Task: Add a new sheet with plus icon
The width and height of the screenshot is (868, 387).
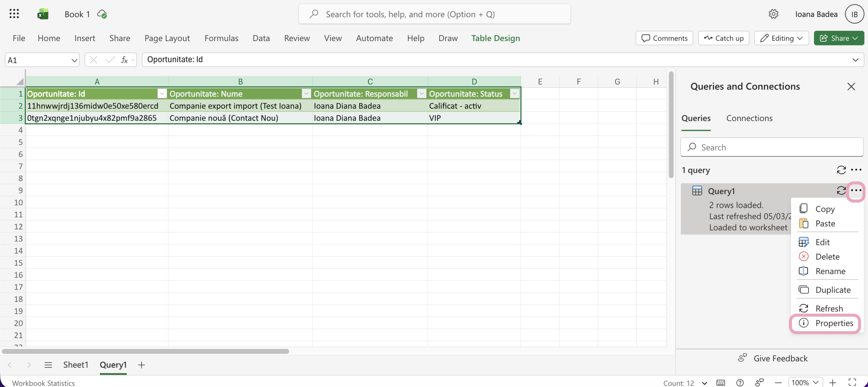Action: pyautogui.click(x=142, y=365)
